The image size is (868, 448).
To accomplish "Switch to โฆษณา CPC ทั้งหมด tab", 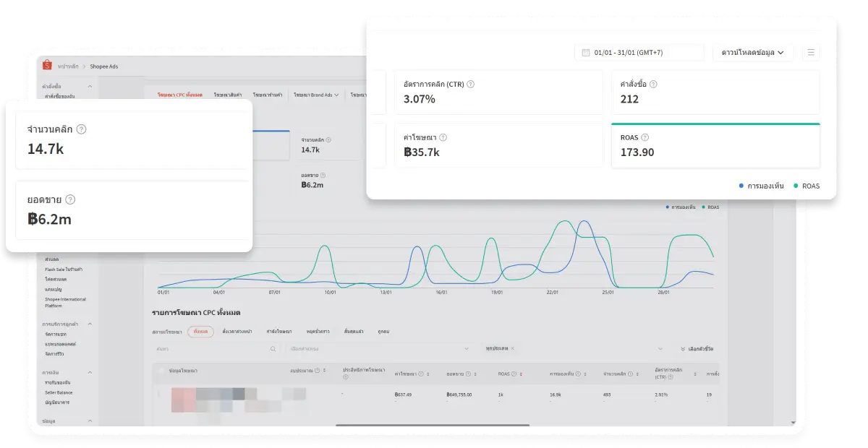I will click(x=180, y=95).
